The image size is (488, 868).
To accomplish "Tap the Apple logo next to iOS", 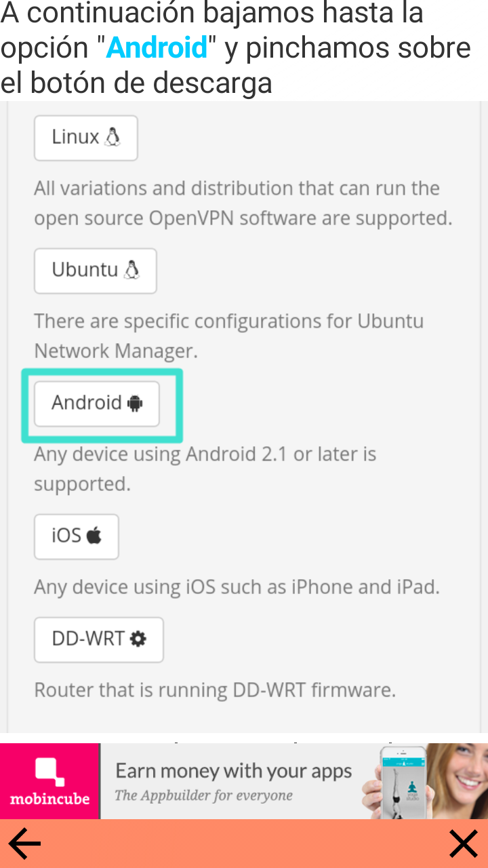I will coord(94,536).
